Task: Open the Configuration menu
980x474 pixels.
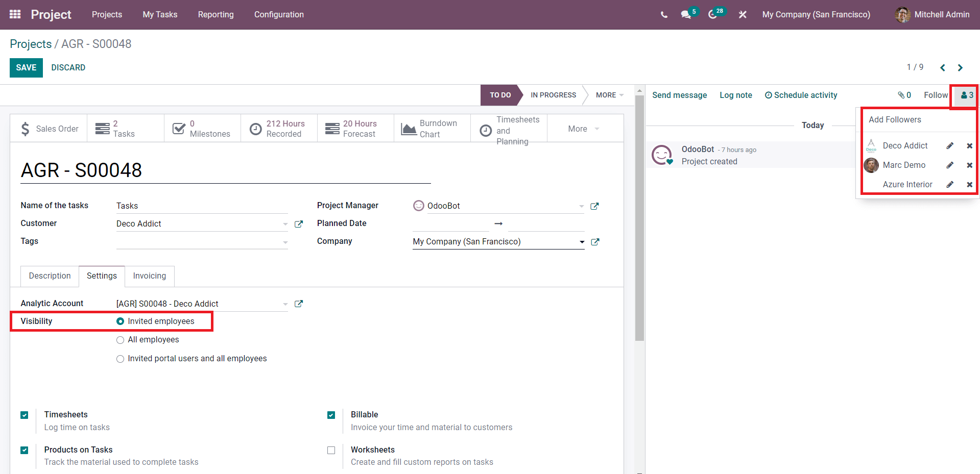Action: point(279,15)
